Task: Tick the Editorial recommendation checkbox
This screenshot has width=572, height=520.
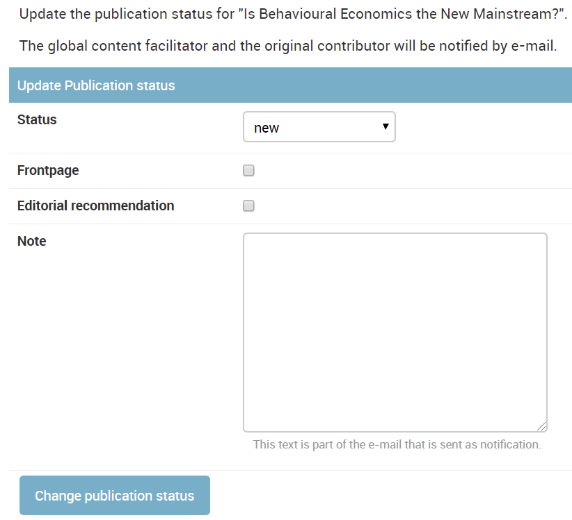Action: 249,206
